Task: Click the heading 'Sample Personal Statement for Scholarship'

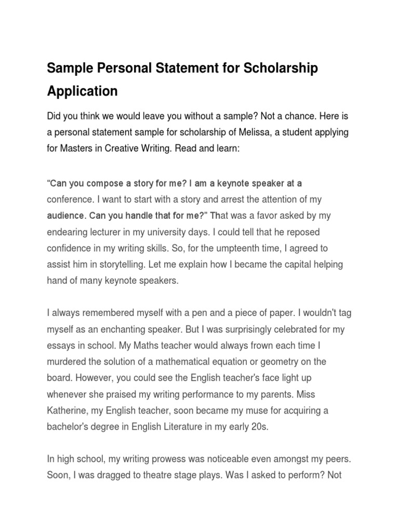Action: pyautogui.click(x=183, y=69)
